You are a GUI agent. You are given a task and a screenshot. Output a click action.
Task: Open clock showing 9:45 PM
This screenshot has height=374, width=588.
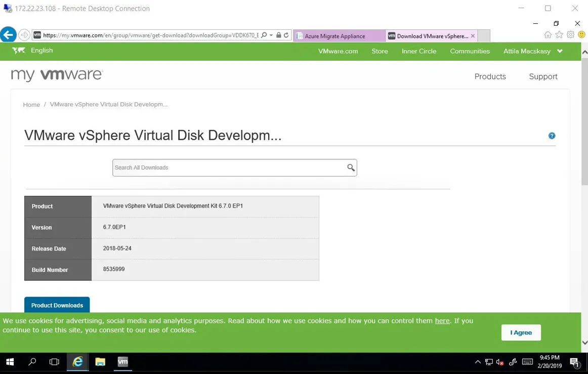(x=550, y=362)
